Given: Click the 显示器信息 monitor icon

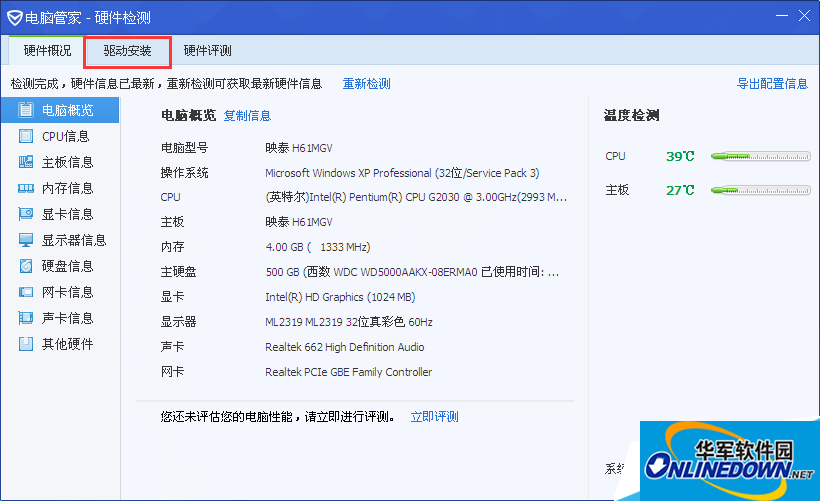Looking at the screenshot, I should click(26, 240).
